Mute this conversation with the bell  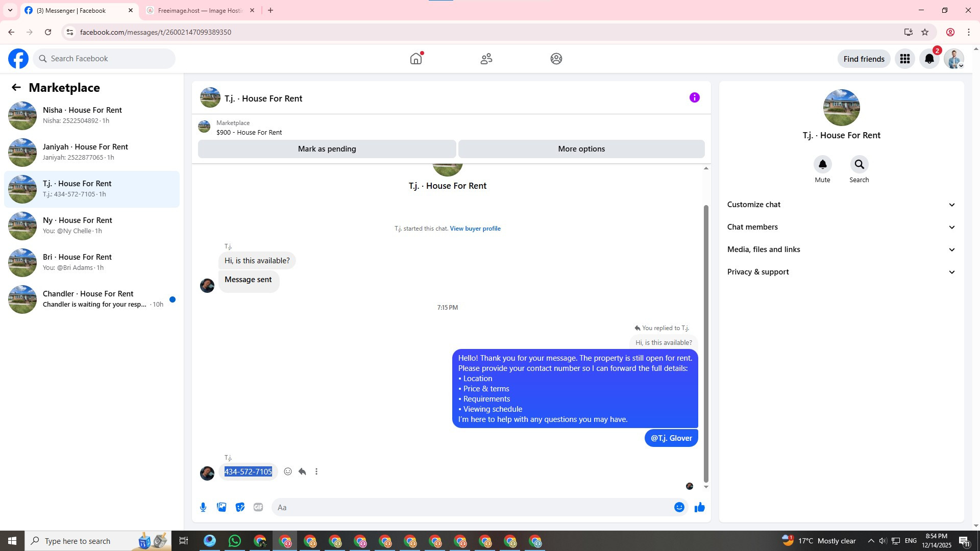point(822,164)
